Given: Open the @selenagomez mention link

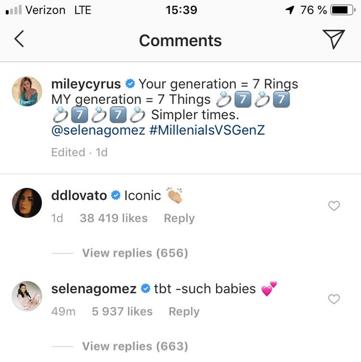Looking at the screenshot, I should (98, 130).
